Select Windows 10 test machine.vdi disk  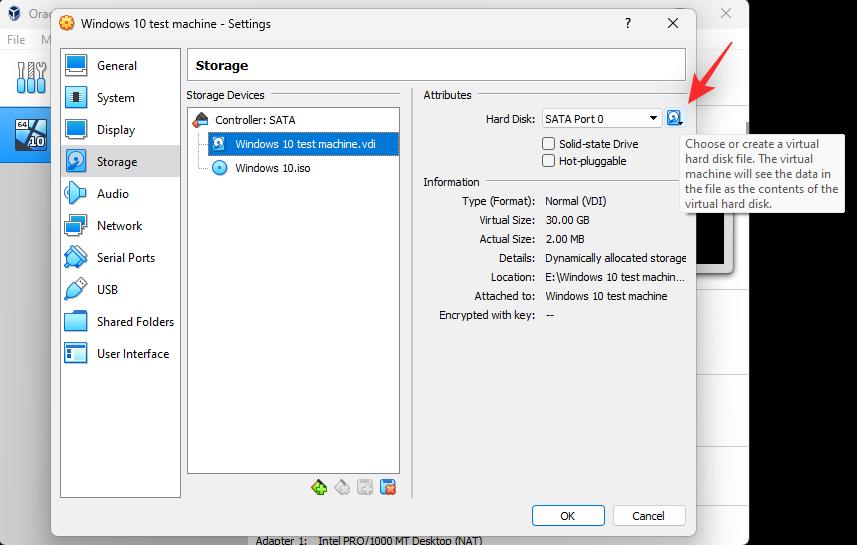point(303,144)
